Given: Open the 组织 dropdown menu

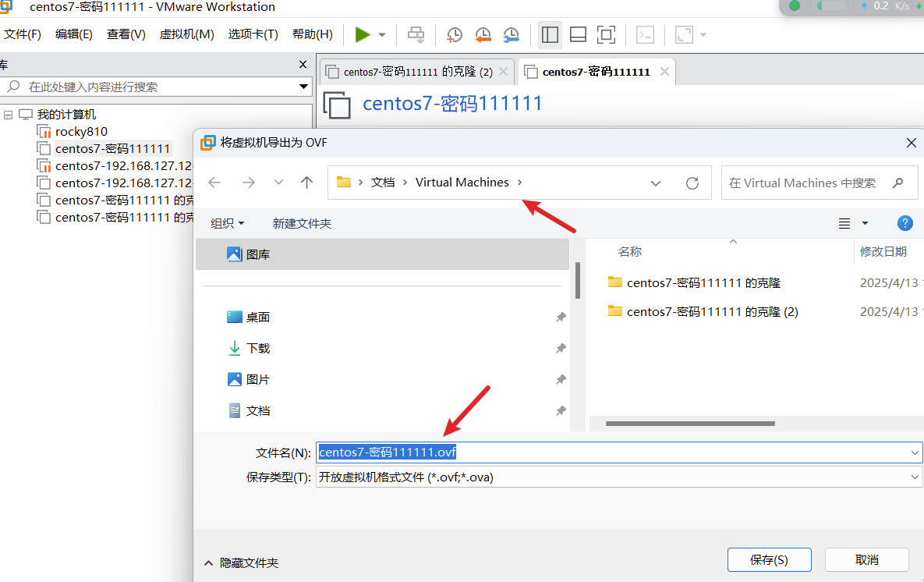Looking at the screenshot, I should pyautogui.click(x=228, y=223).
